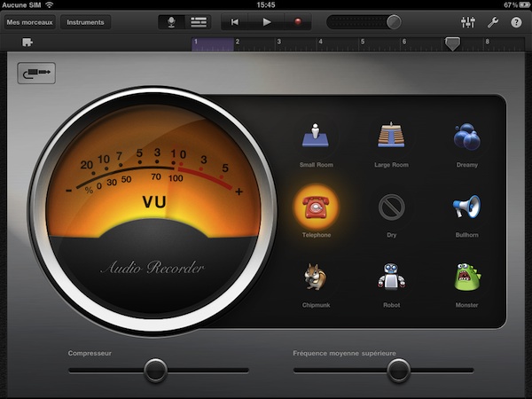
Task: Click bar 4 in the ruler
Action: tap(338, 44)
